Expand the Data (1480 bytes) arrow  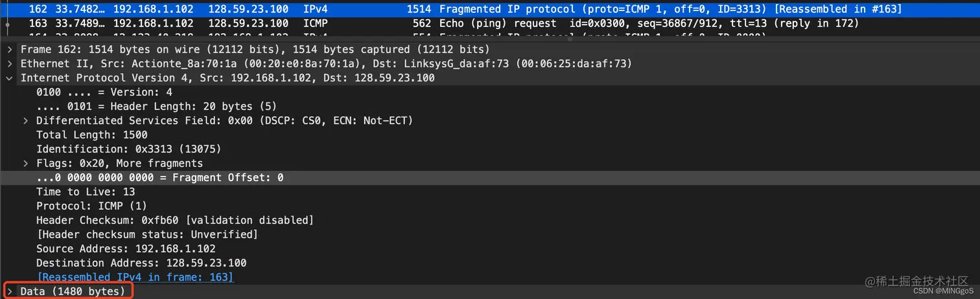(9, 291)
